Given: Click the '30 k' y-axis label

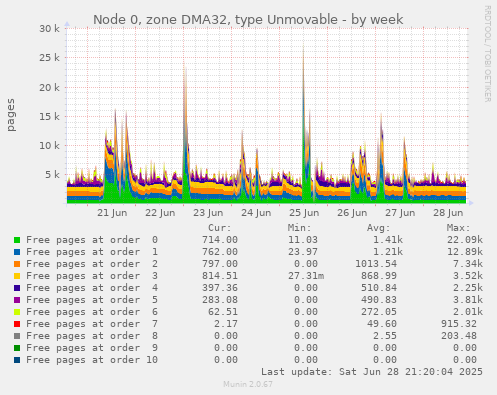Looking at the screenshot, I should tap(49, 29).
